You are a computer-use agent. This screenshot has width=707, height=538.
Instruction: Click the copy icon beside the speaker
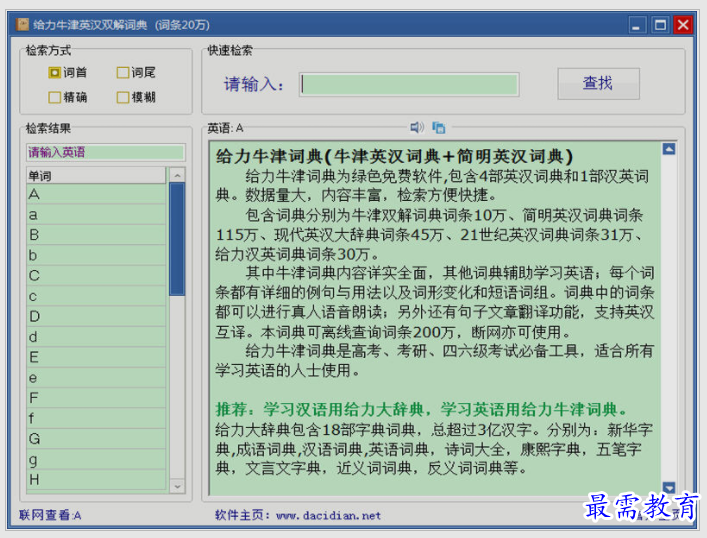[x=438, y=128]
